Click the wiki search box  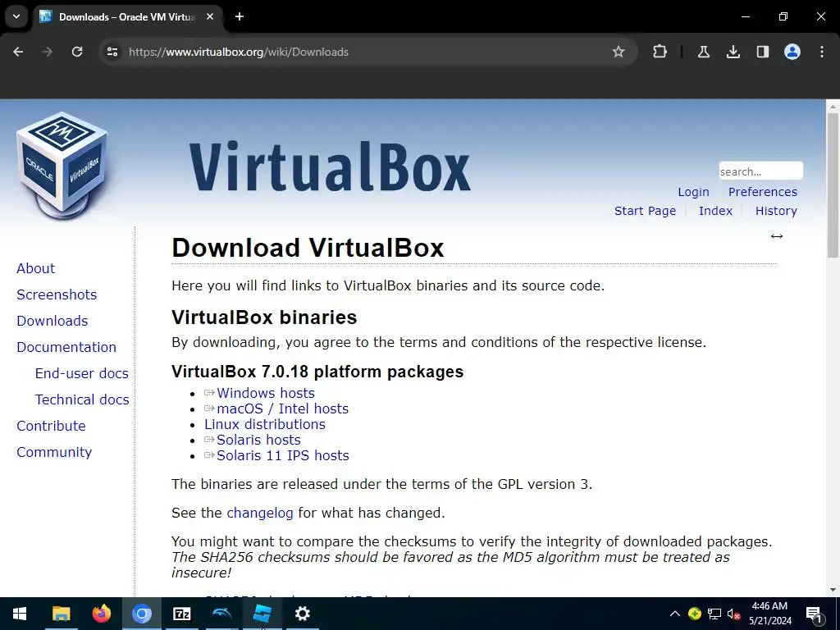click(760, 171)
